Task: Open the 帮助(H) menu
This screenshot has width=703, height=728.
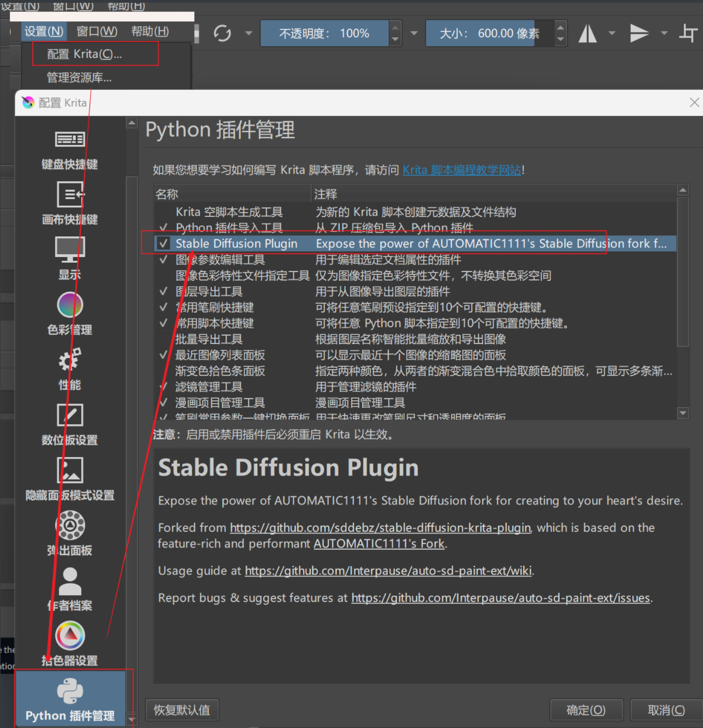Action: (x=149, y=31)
